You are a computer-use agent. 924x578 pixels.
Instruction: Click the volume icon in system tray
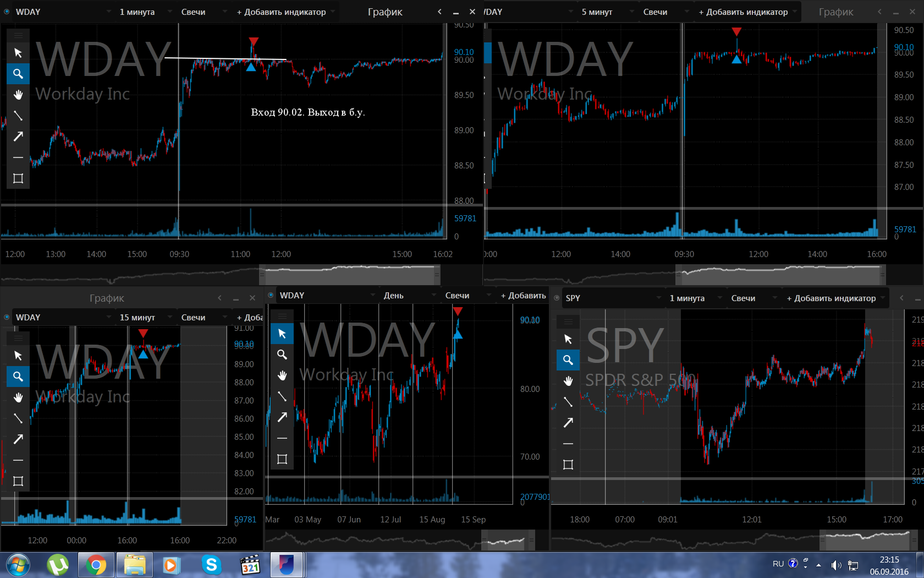tap(836, 565)
